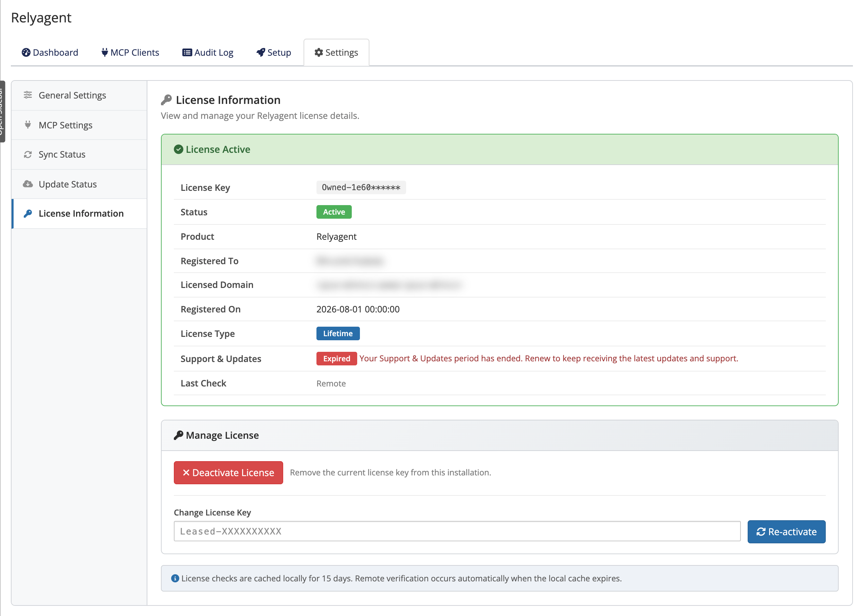Click the Re-activate button
Screen dimensions: 857x616
click(786, 532)
